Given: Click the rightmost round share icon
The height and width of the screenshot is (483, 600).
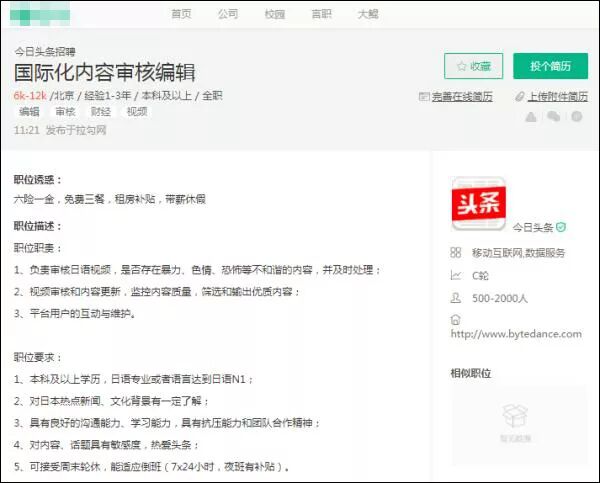Looking at the screenshot, I should pos(576,117).
